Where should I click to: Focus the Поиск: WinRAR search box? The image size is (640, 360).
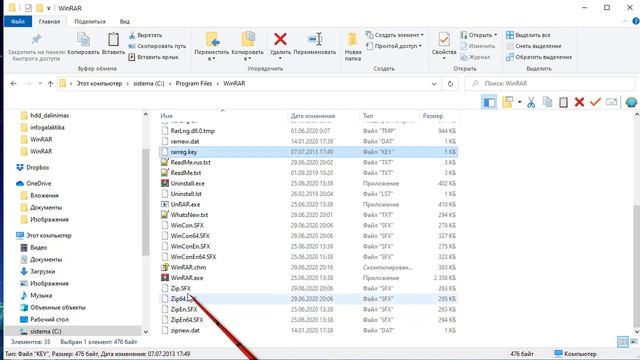[550, 83]
